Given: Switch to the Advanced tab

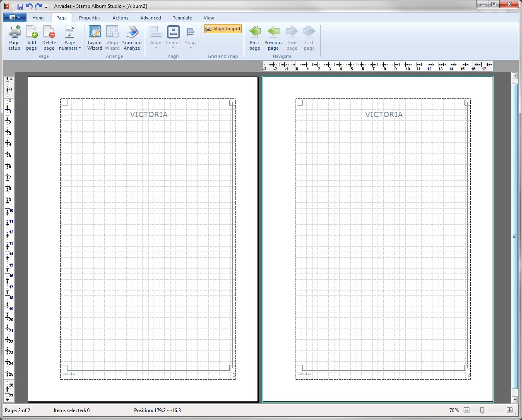Looking at the screenshot, I should [x=151, y=18].
